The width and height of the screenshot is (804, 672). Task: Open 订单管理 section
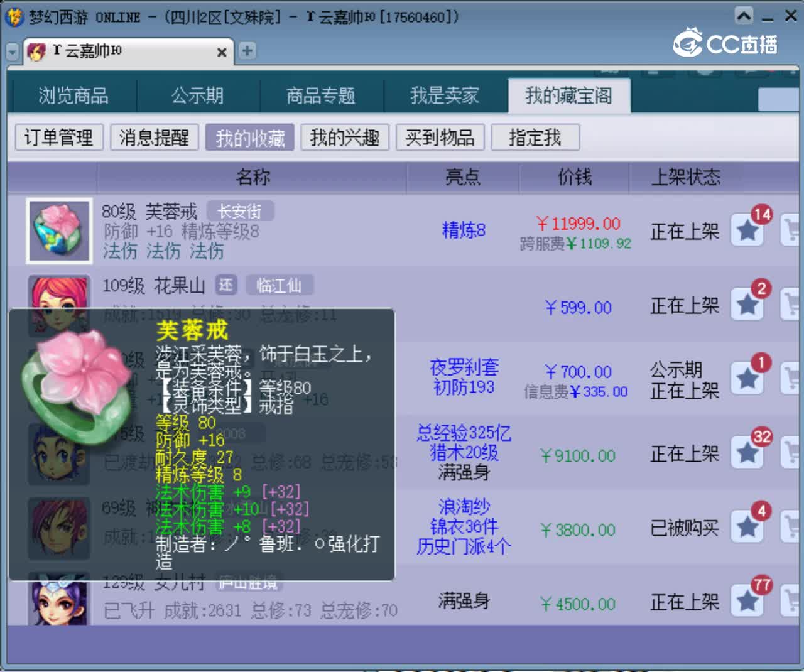[x=58, y=138]
